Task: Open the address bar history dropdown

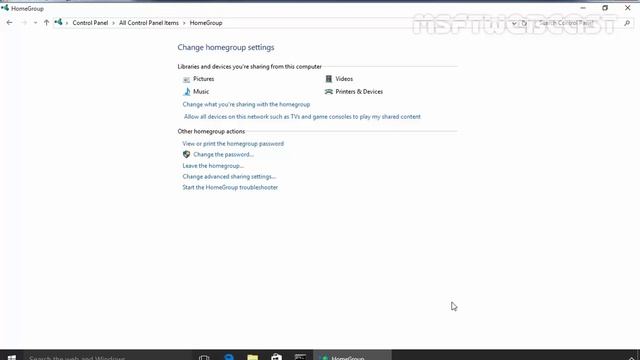Action: pyautogui.click(x=514, y=23)
